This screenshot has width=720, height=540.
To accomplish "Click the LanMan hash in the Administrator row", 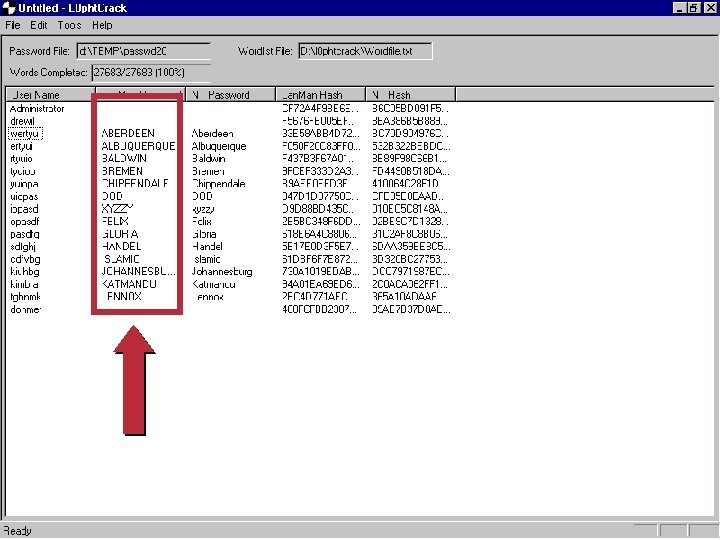I will pos(320,109).
